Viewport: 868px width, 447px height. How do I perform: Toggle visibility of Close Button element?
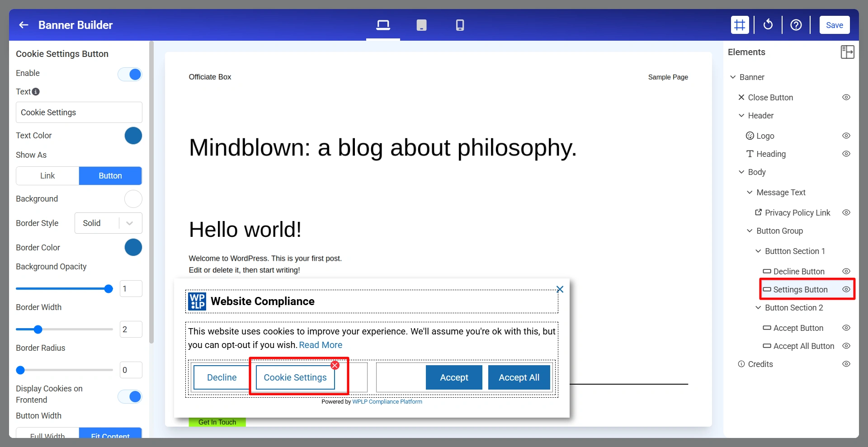click(x=846, y=98)
